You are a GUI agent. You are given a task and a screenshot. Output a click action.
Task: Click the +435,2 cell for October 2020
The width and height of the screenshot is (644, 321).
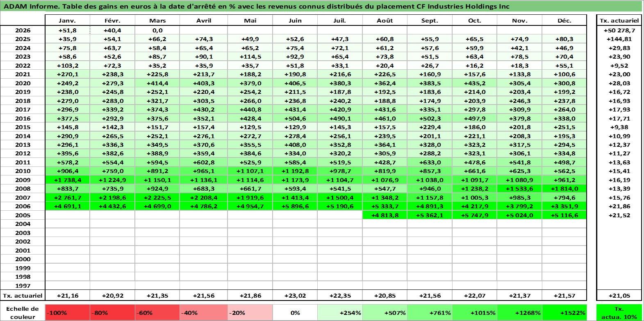(475, 83)
